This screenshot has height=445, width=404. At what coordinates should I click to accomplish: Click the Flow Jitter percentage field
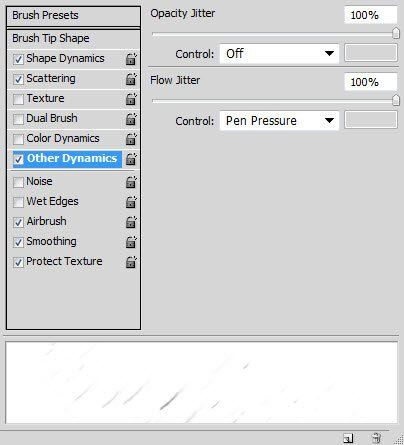371,82
